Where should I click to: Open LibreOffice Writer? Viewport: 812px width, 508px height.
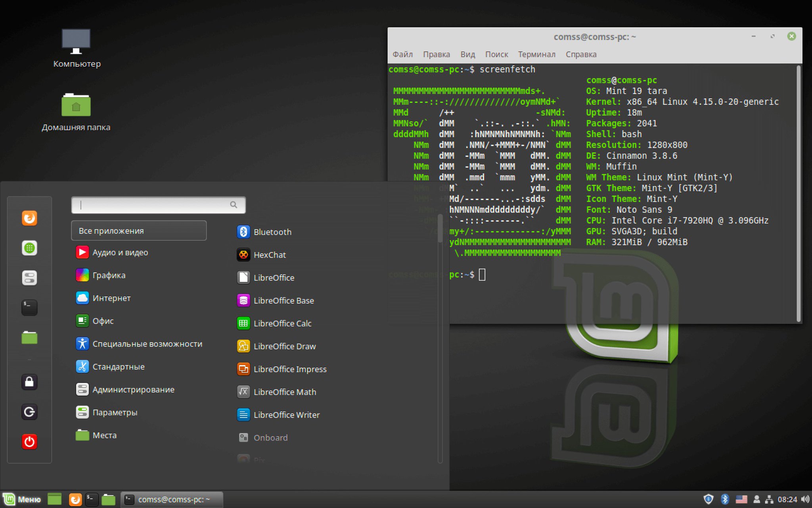pyautogui.click(x=278, y=415)
